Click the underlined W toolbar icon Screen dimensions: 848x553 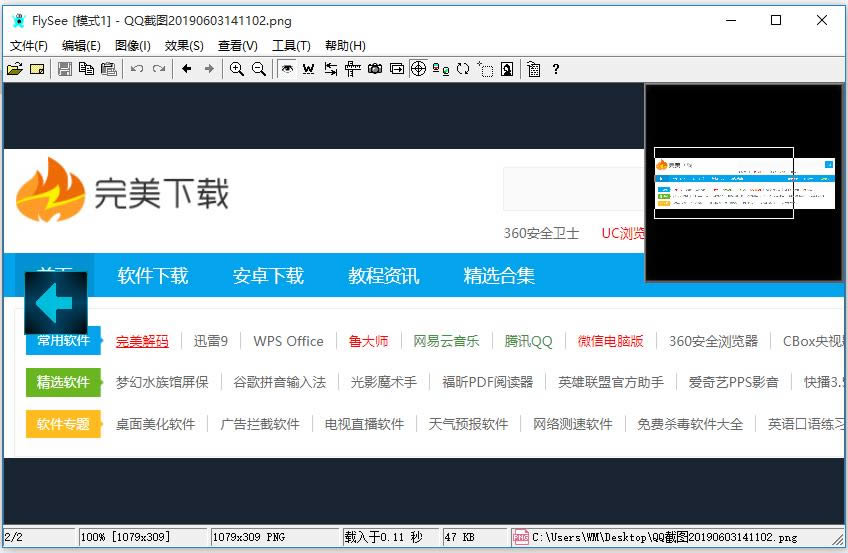(308, 69)
